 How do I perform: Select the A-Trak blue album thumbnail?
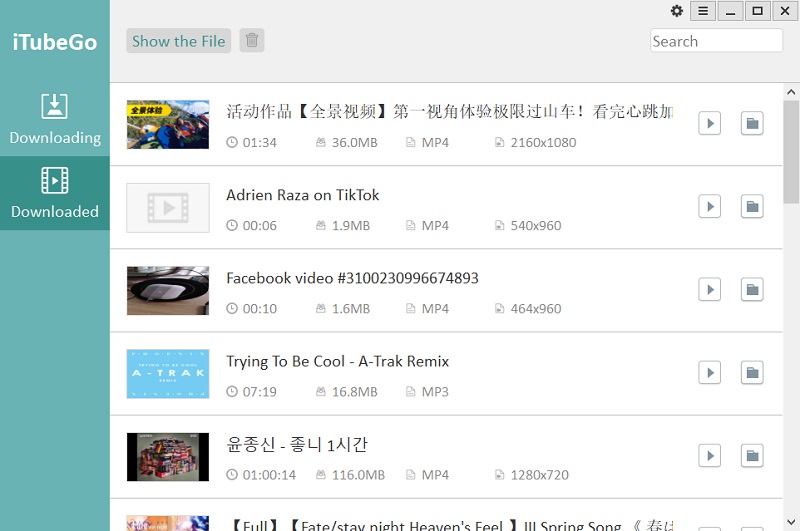(x=168, y=374)
